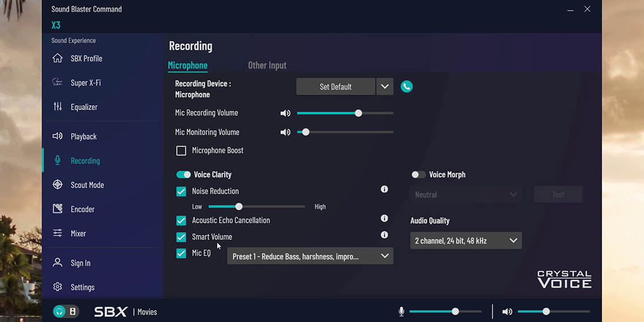
Task: Click the Equalizer sliders icon
Action: 57,107
